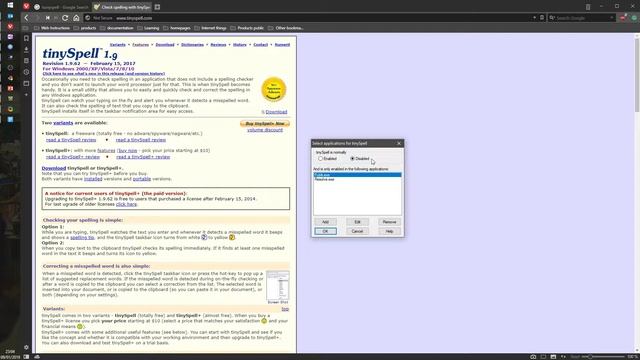
Task: Click the Buy tinySpell+ Now button
Action: point(264,123)
